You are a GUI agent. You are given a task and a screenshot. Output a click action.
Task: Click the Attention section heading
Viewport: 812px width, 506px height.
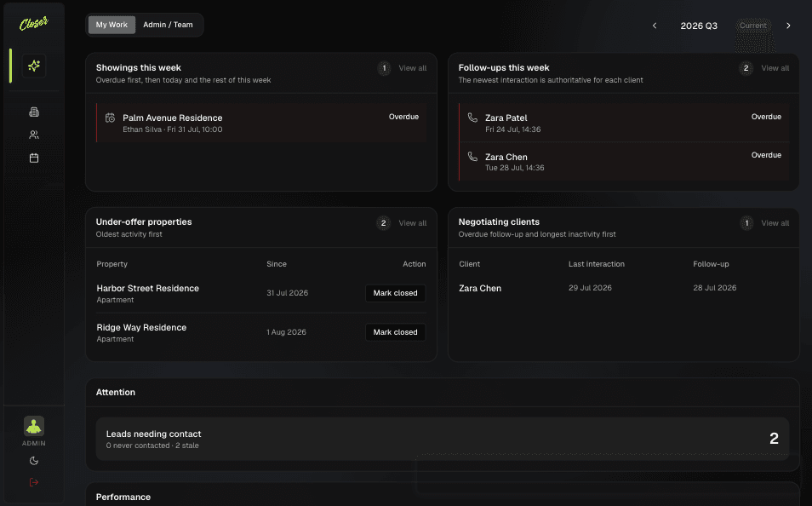(116, 393)
